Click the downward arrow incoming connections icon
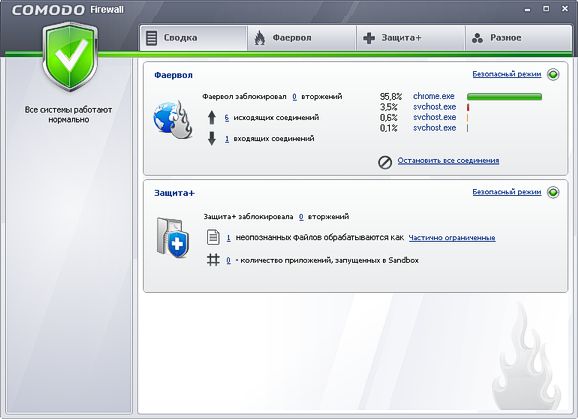The image size is (578, 419). (212, 139)
